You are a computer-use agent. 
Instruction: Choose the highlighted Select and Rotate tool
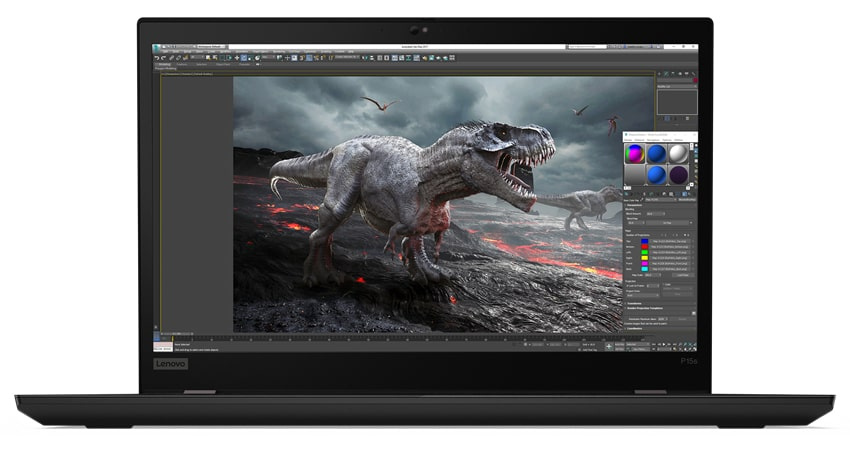[243, 57]
